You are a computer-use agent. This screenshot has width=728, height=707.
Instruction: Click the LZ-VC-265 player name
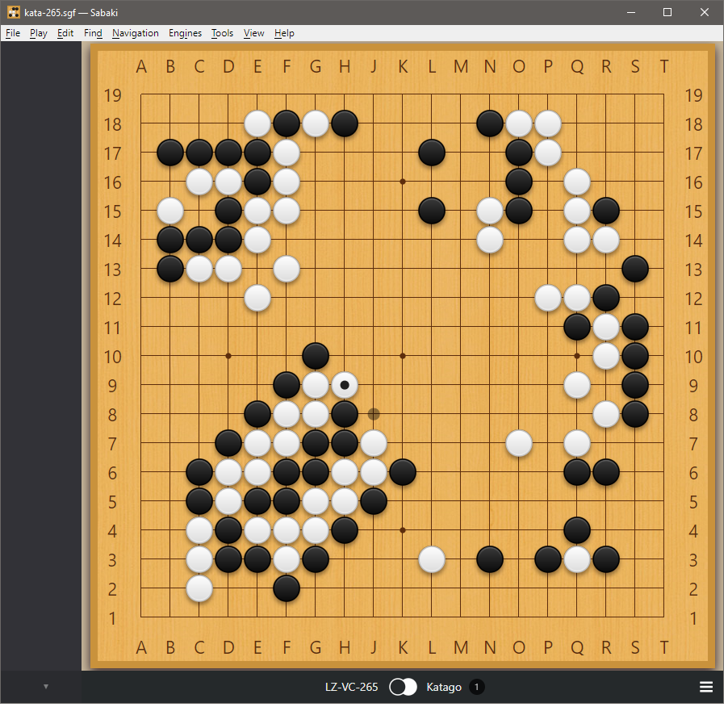[x=351, y=687]
